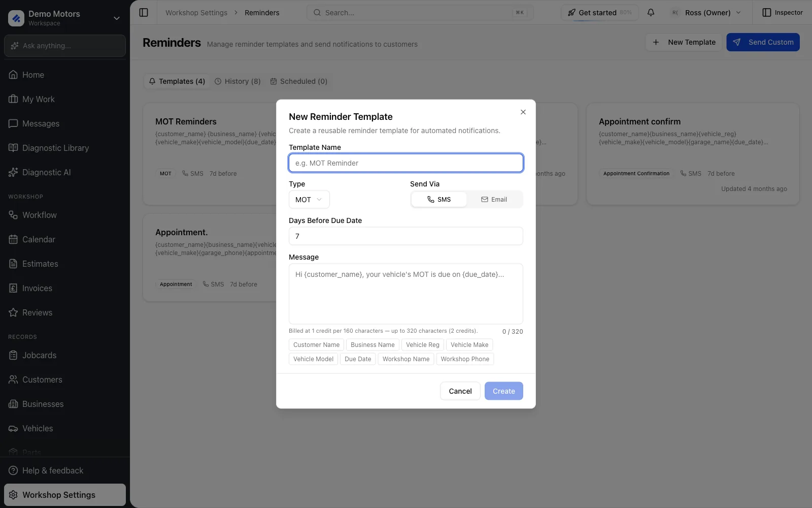Switch to the Scheduled (0) tab

[298, 81]
